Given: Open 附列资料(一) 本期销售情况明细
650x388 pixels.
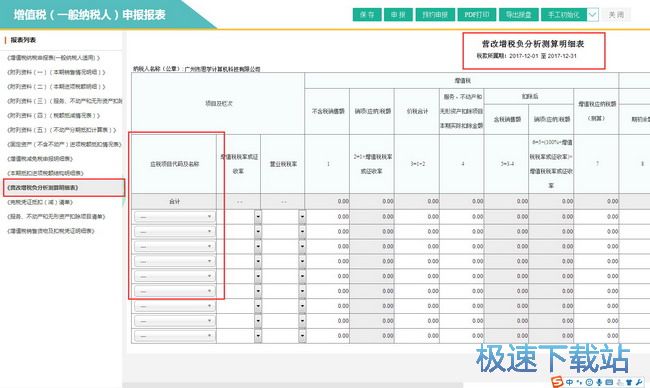Looking at the screenshot, I should [x=56, y=72].
